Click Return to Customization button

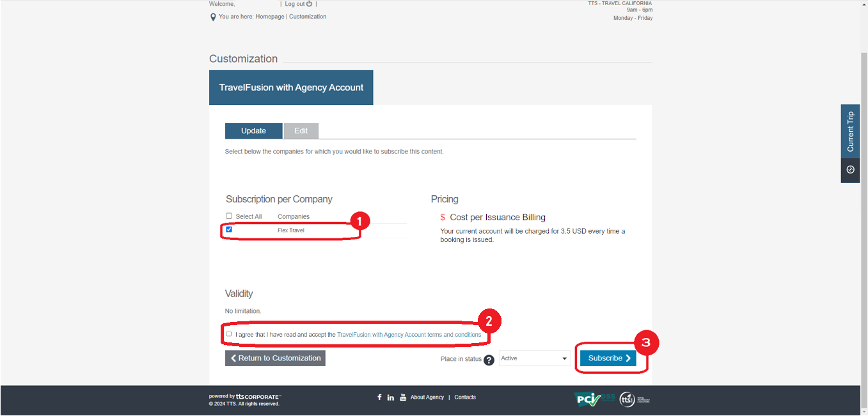tap(275, 358)
